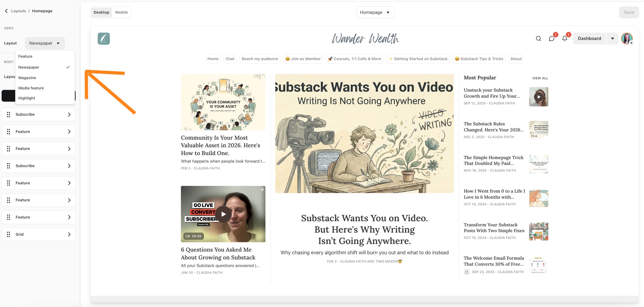The image size is (644, 307).
Task: Open the 'Transform Your Substack Posts' thumbnail
Action: pyautogui.click(x=538, y=231)
